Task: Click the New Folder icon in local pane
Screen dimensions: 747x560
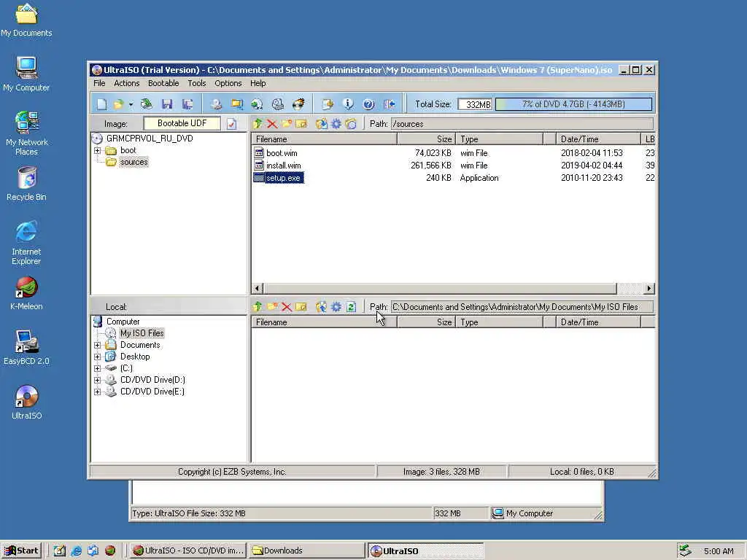Action: pyautogui.click(x=272, y=307)
